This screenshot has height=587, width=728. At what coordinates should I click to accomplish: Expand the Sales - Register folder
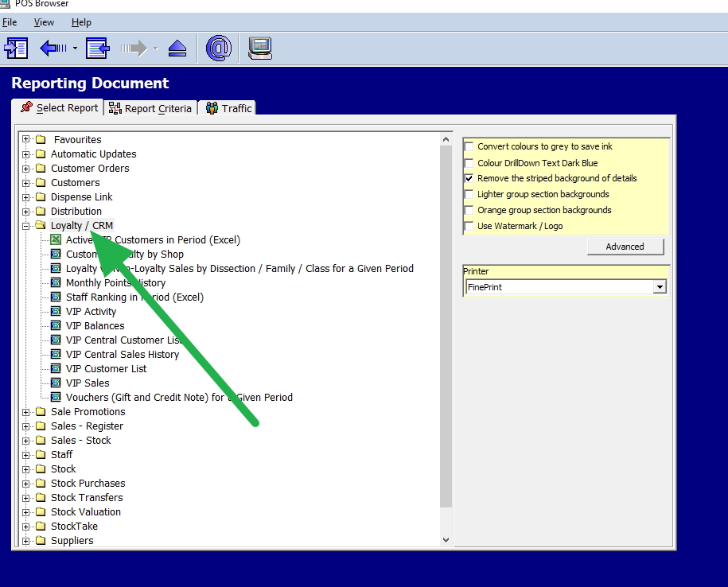pos(26,426)
